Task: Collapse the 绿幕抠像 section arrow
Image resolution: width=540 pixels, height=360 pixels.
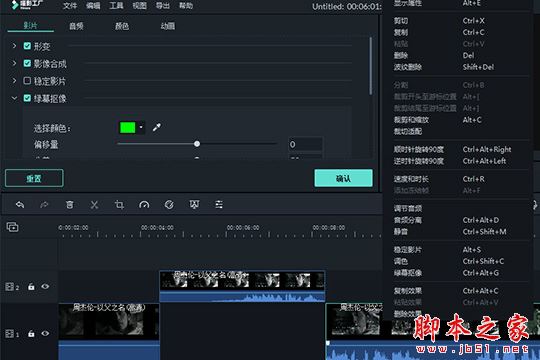Action: point(14,99)
